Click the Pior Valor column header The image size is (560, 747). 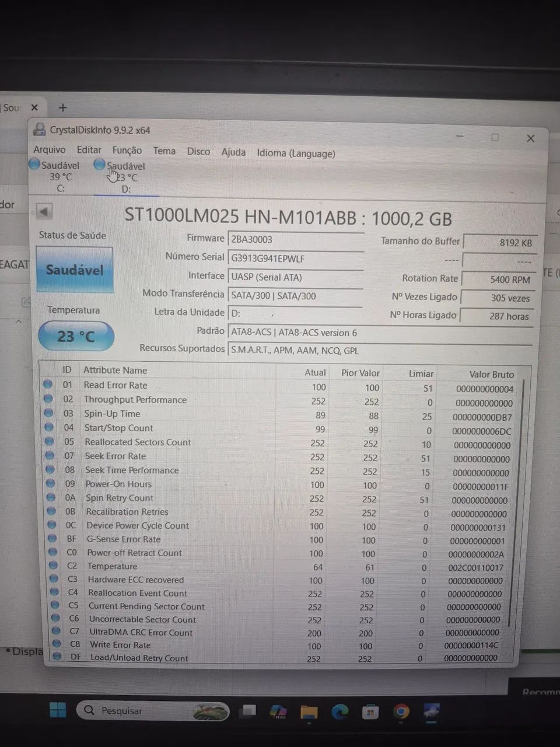click(x=360, y=372)
